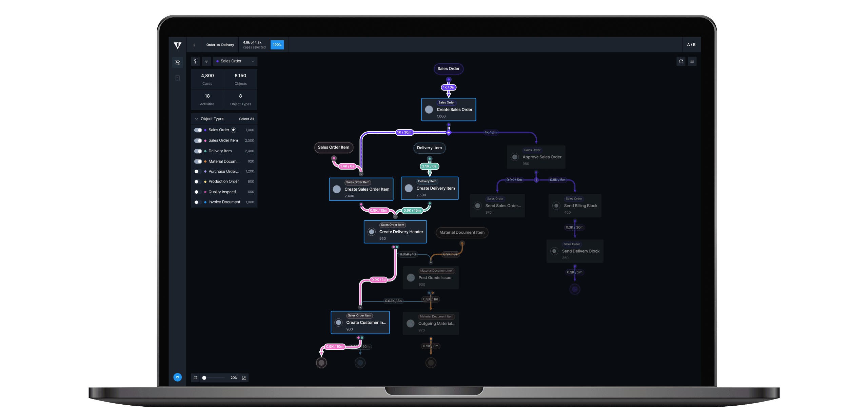Click the minimap icon near zoom slider
Screen dimensions: 868x407
coord(195,378)
